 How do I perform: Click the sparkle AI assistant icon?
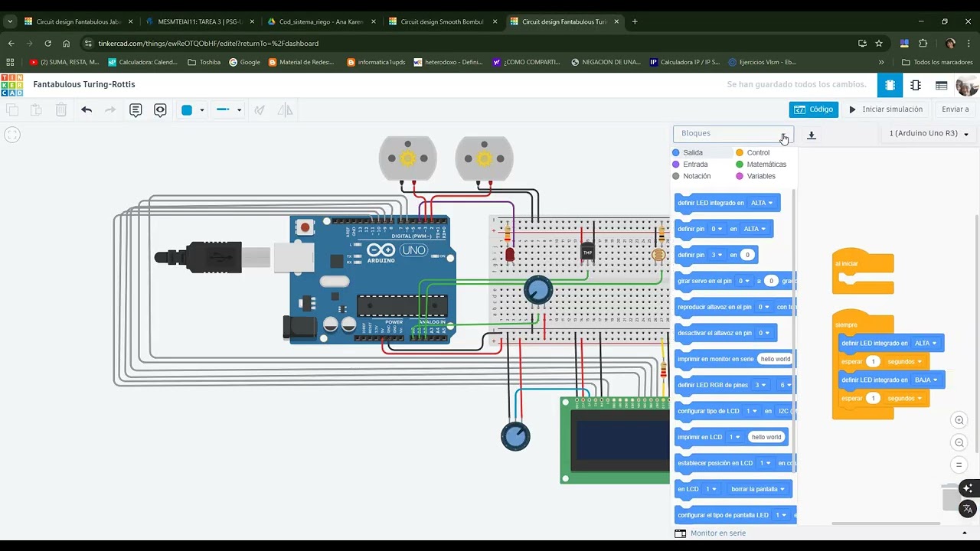(968, 488)
